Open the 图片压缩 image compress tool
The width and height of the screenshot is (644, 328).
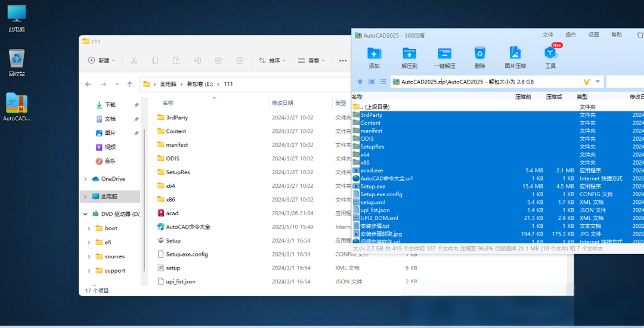click(515, 53)
